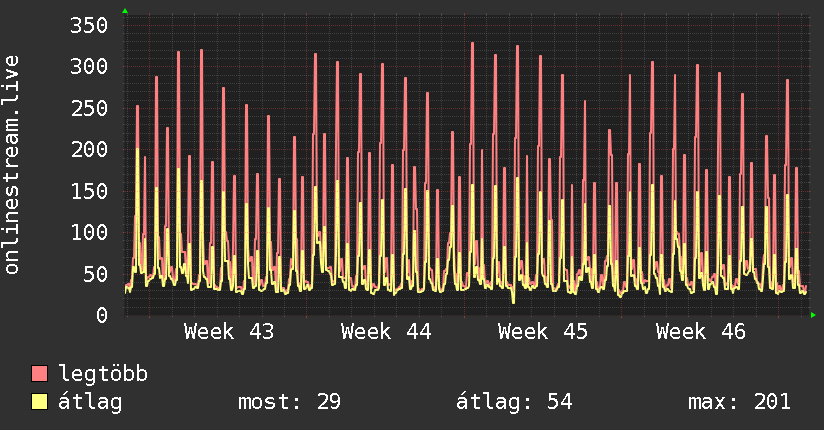Click the 150 y-axis tick label

tap(89, 191)
